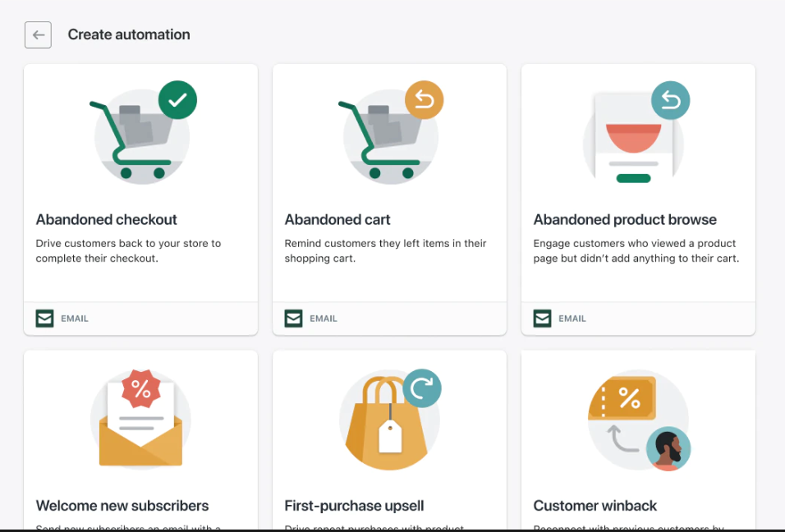Open the Customer winback title
Image resolution: width=785 pixels, height=532 pixels.
pos(595,506)
